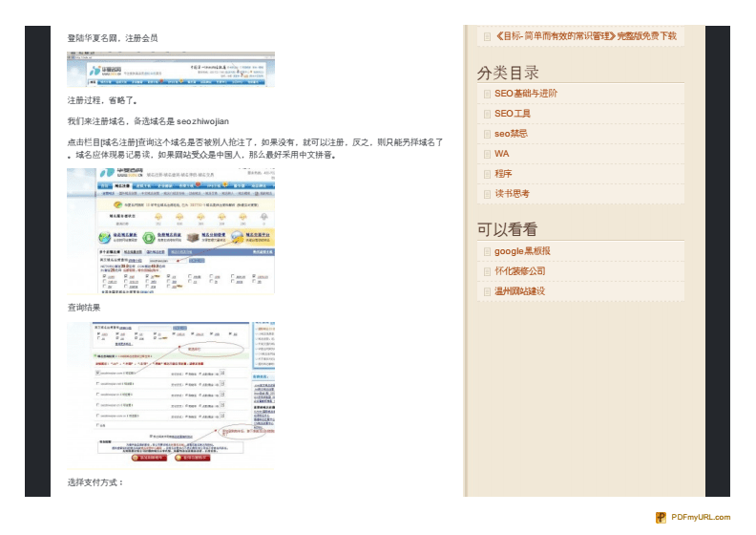The width and height of the screenshot is (756, 535).
Task: Click the page icon beside 怀化装修公司
Action: [487, 271]
